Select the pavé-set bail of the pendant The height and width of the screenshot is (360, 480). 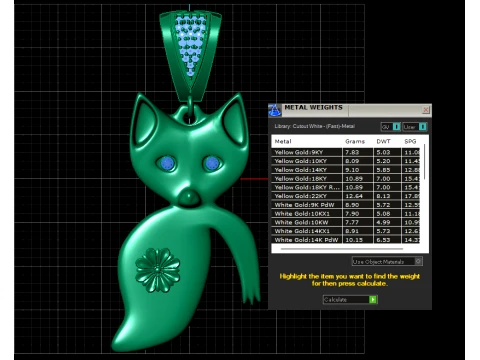click(190, 55)
